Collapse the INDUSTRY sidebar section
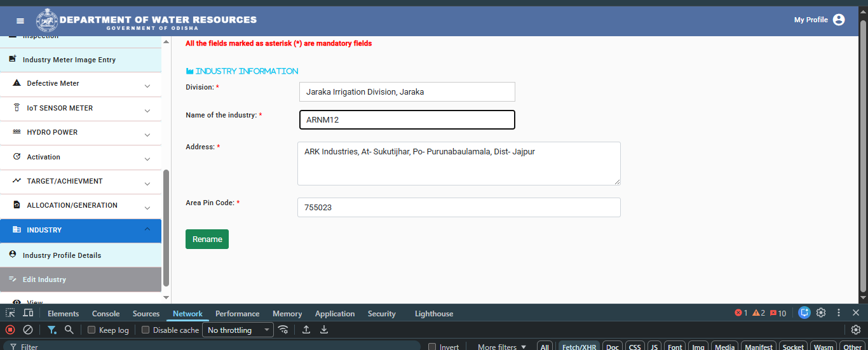This screenshot has width=868, height=350. pyautogui.click(x=81, y=230)
